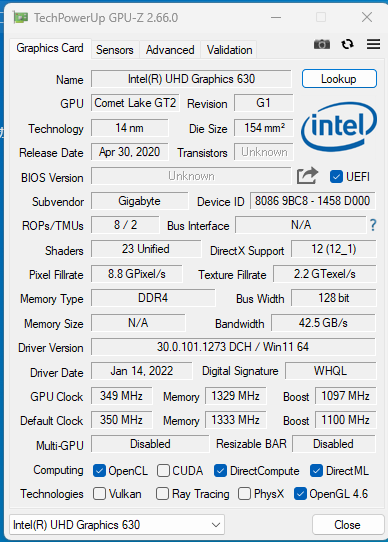This screenshot has width=388, height=542.
Task: Select the Validation tab
Action: click(x=229, y=50)
